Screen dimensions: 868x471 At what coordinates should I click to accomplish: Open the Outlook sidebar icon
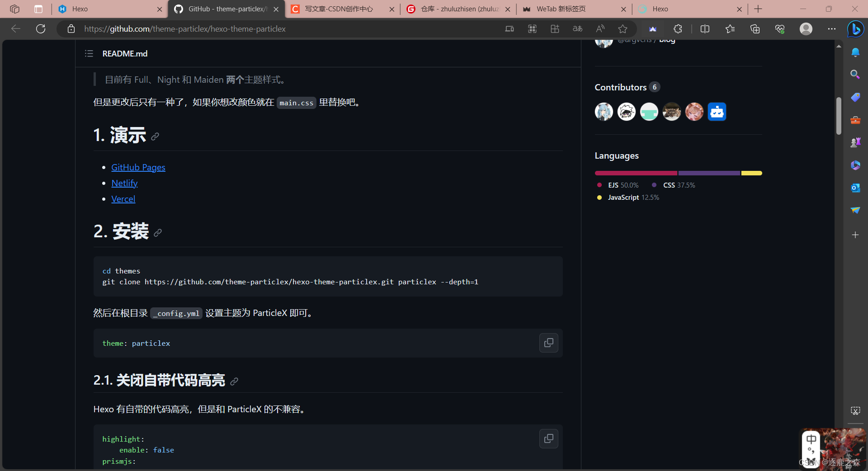point(855,188)
